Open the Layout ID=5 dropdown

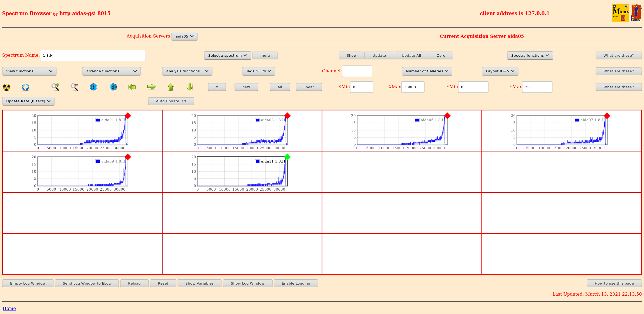click(500, 71)
